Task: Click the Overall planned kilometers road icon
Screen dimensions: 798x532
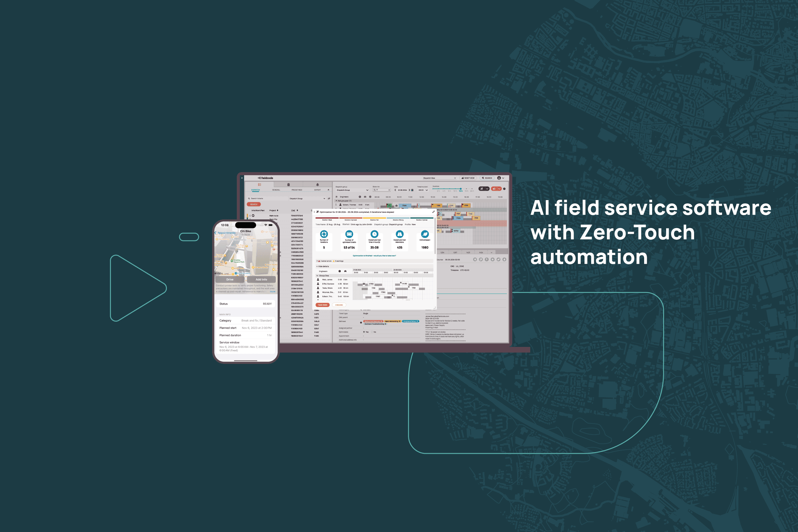Action: (400, 234)
